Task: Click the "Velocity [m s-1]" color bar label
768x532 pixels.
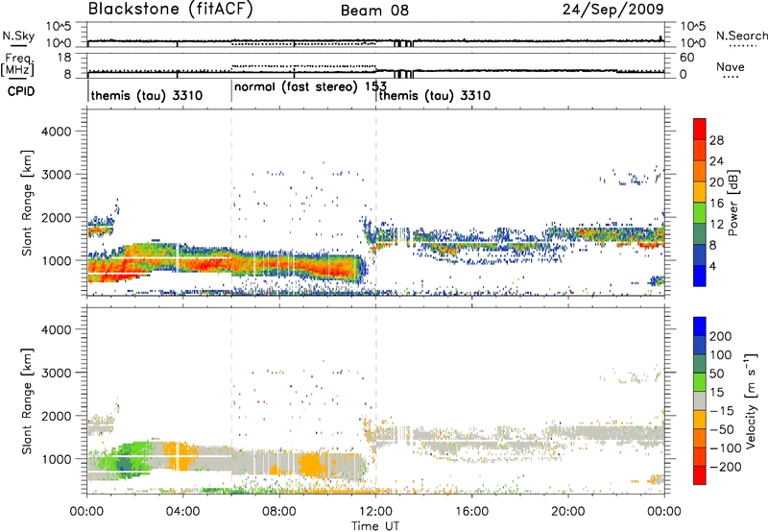Action: [x=751, y=400]
